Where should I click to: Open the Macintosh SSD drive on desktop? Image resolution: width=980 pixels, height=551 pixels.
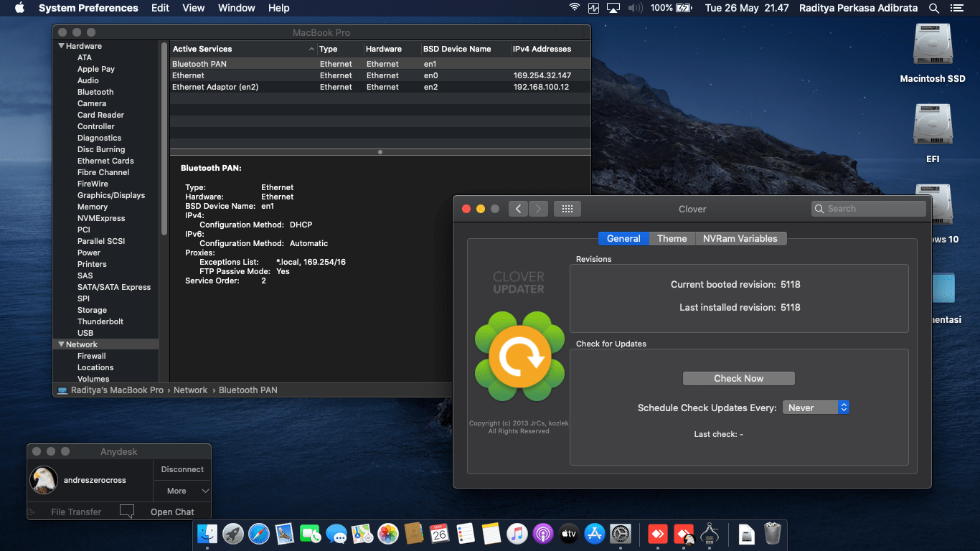[x=933, y=44]
